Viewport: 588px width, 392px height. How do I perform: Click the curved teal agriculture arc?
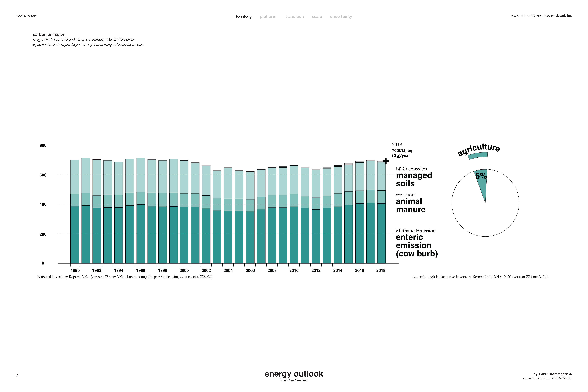(x=478, y=155)
